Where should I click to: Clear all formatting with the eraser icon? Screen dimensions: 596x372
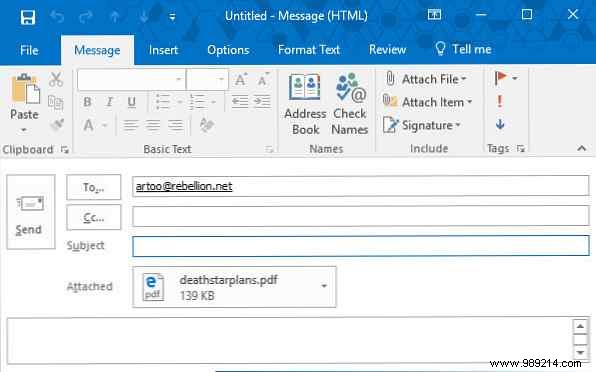(x=207, y=125)
